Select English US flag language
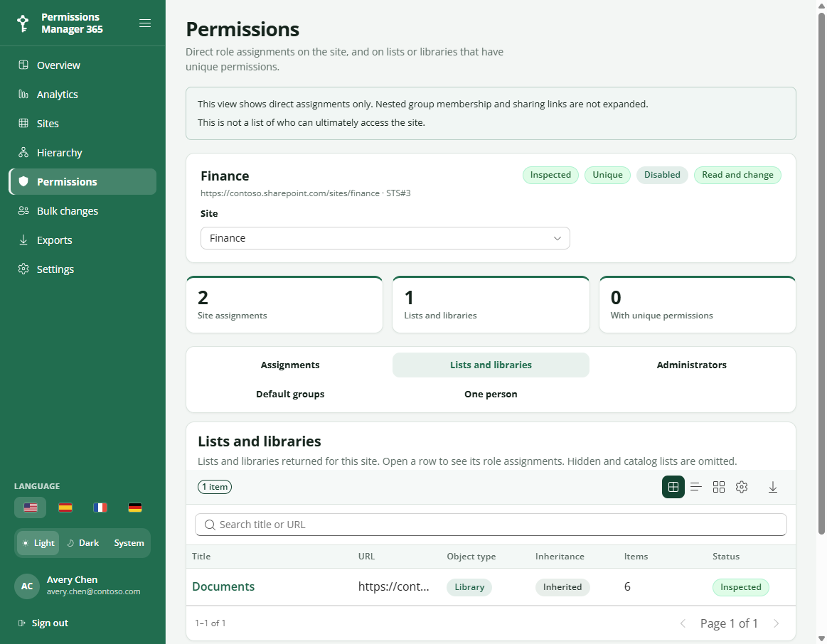The height and width of the screenshot is (644, 827). (x=31, y=508)
